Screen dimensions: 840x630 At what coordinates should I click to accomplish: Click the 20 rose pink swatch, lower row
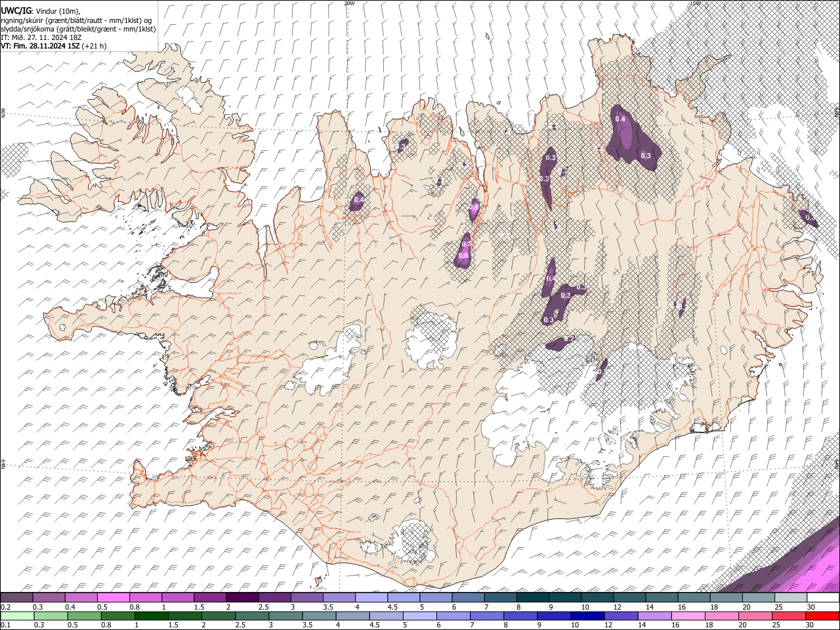[755, 616]
